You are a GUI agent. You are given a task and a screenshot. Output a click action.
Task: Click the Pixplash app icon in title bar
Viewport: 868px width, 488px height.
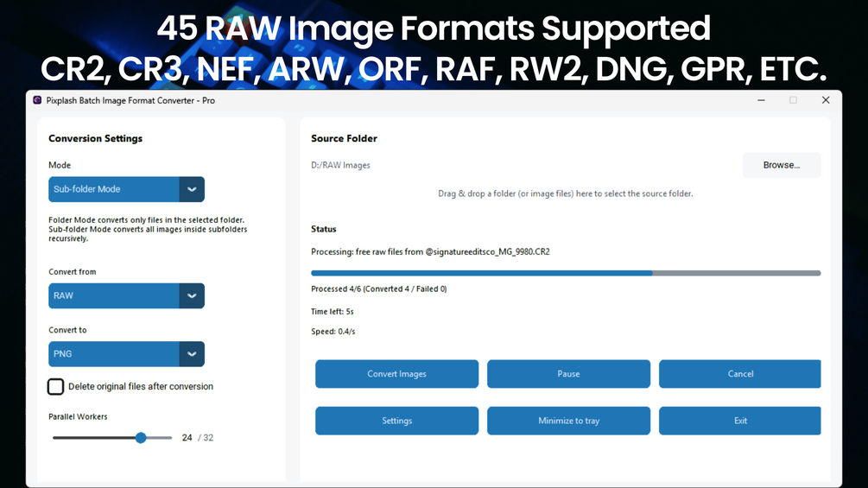point(37,100)
